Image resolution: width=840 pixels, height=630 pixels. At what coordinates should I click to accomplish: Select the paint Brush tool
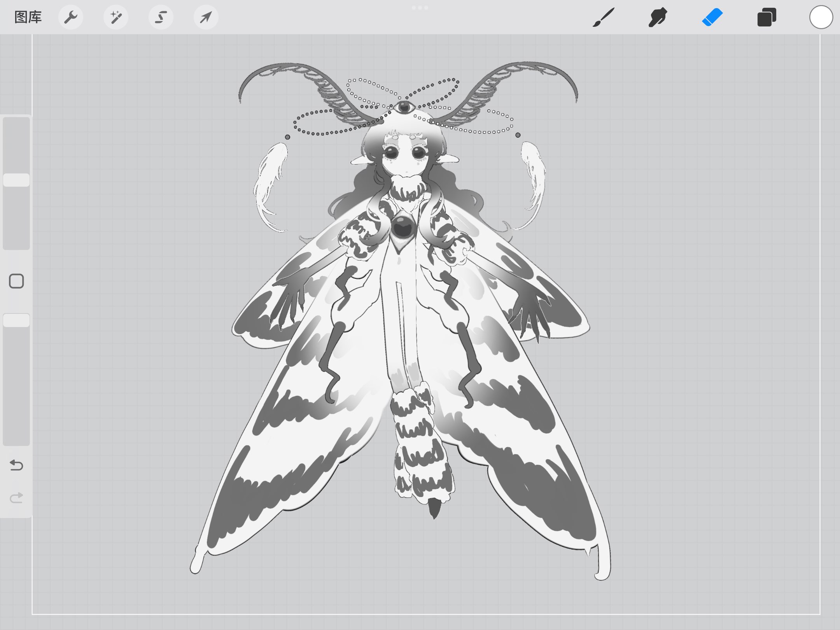click(603, 17)
